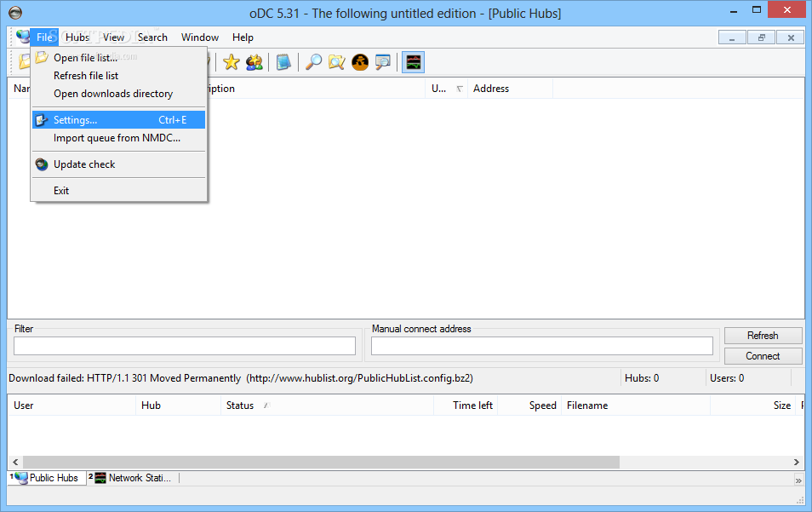Click the MDI child icon before File
The width and height of the screenshot is (812, 512).
coord(22,37)
